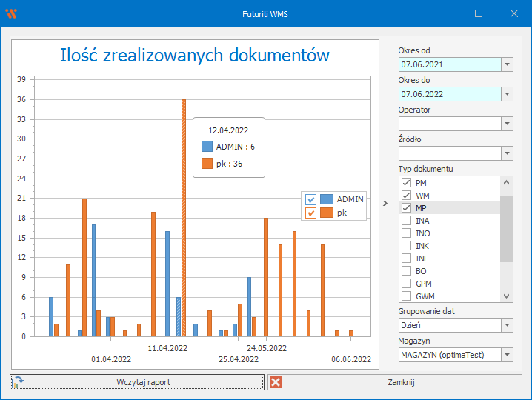This screenshot has width=532, height=400.
Task: Check the BO document type
Action: tap(406, 271)
